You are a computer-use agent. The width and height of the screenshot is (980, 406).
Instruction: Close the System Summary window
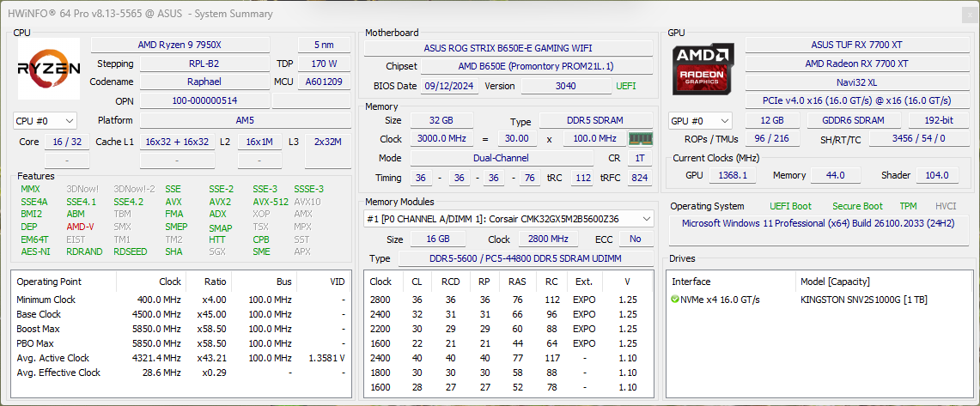pyautogui.click(x=970, y=13)
